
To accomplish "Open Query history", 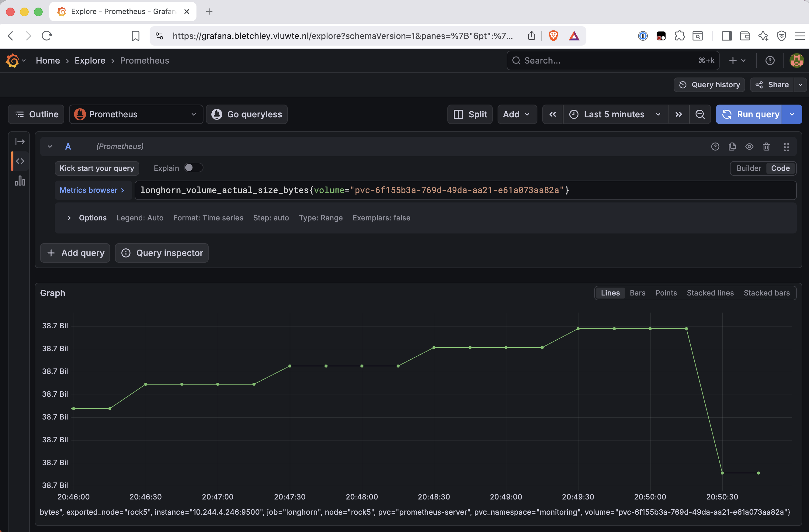I will [709, 85].
